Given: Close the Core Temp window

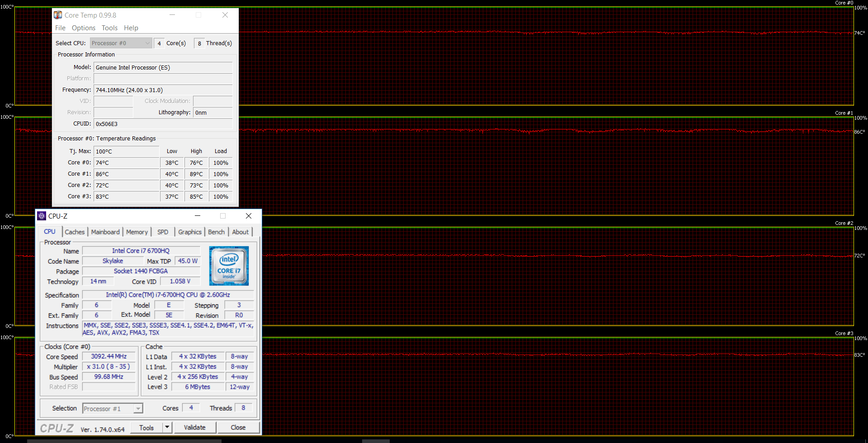Looking at the screenshot, I should [225, 15].
